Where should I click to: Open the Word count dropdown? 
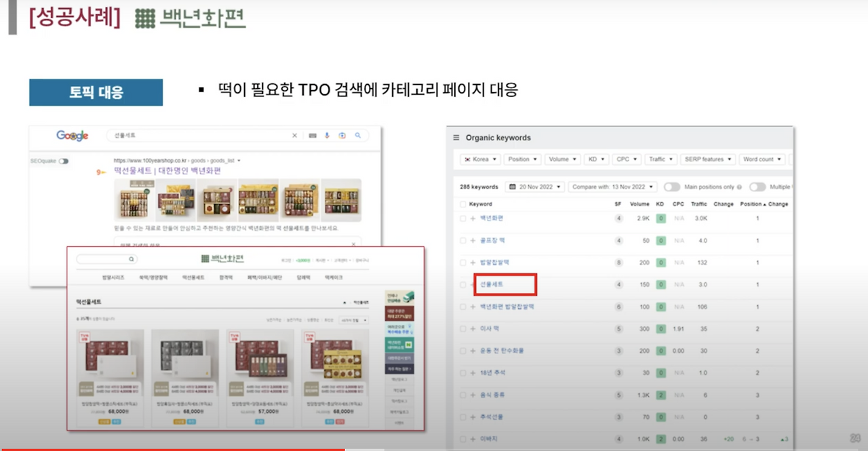762,159
